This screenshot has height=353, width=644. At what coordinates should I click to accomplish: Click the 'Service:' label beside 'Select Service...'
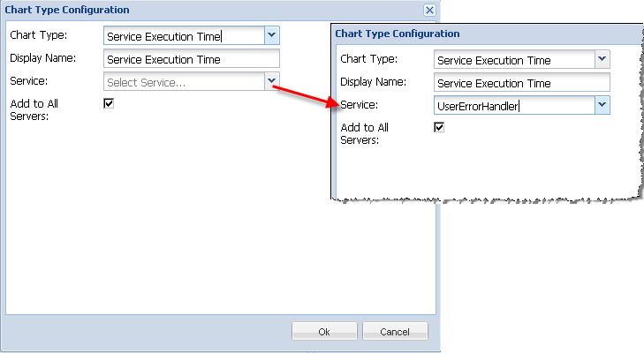pos(29,81)
